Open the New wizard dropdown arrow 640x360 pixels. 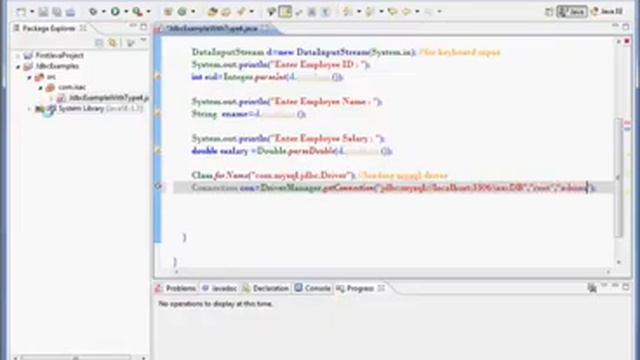click(x=31, y=12)
